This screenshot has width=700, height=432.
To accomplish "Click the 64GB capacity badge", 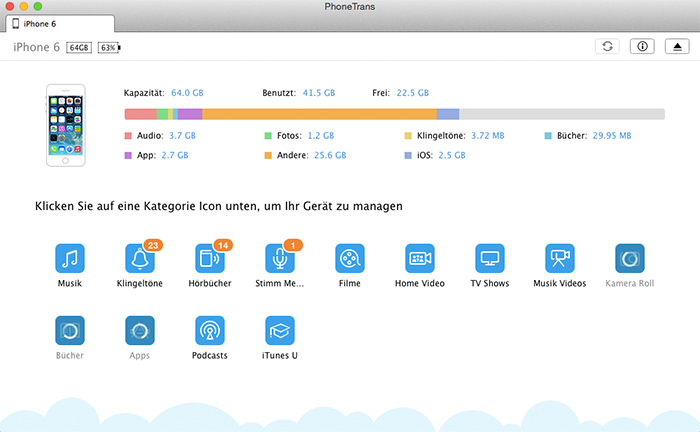I will pyautogui.click(x=79, y=47).
